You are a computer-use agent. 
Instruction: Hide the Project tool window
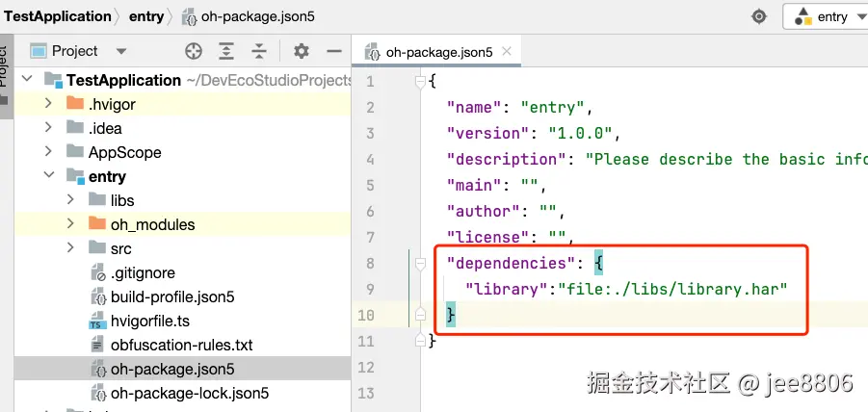[334, 51]
